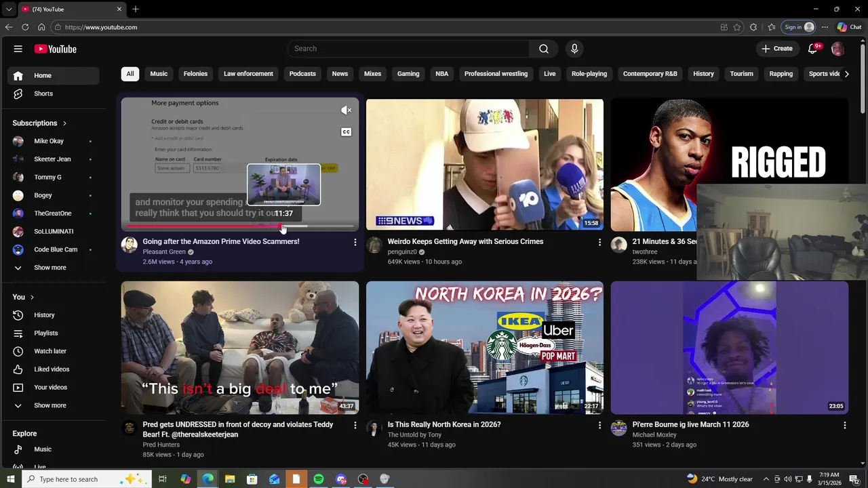Screen dimensions: 868x488
Task: Select the All filter chip
Action: 130,74
